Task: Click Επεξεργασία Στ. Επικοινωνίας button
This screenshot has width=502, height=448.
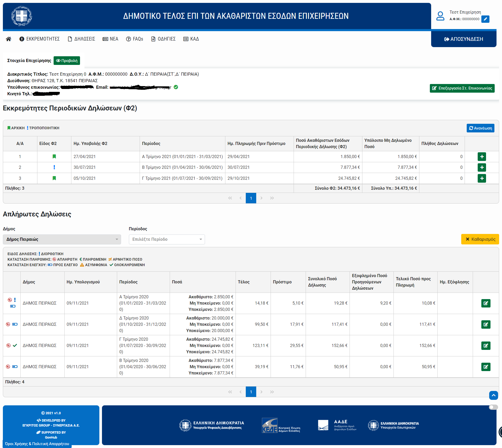Action: point(462,88)
